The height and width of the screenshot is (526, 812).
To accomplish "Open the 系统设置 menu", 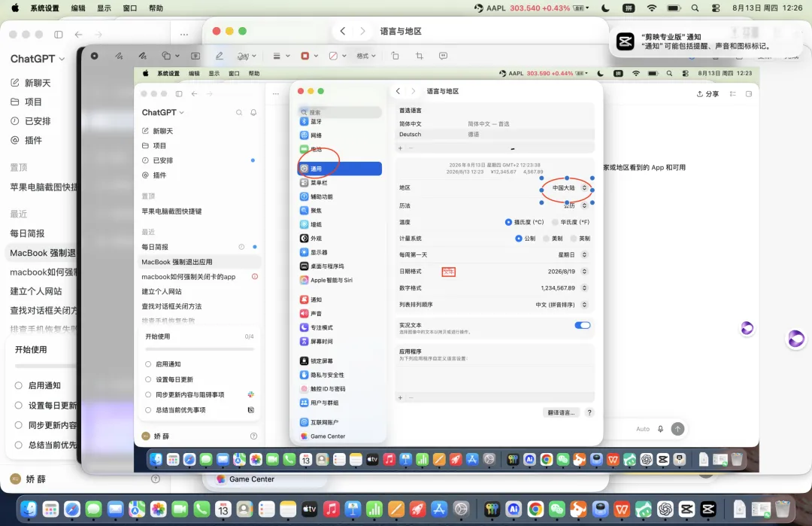I will point(44,8).
